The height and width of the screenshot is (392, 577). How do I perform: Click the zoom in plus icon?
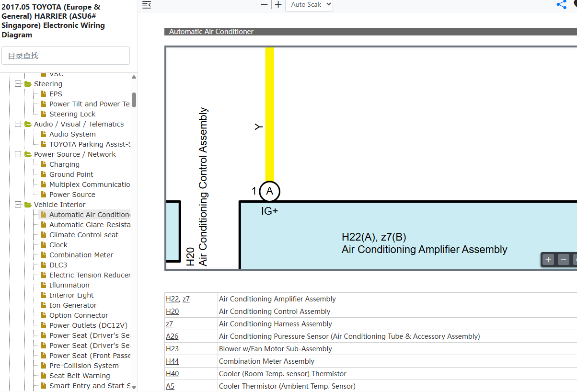click(x=278, y=4)
